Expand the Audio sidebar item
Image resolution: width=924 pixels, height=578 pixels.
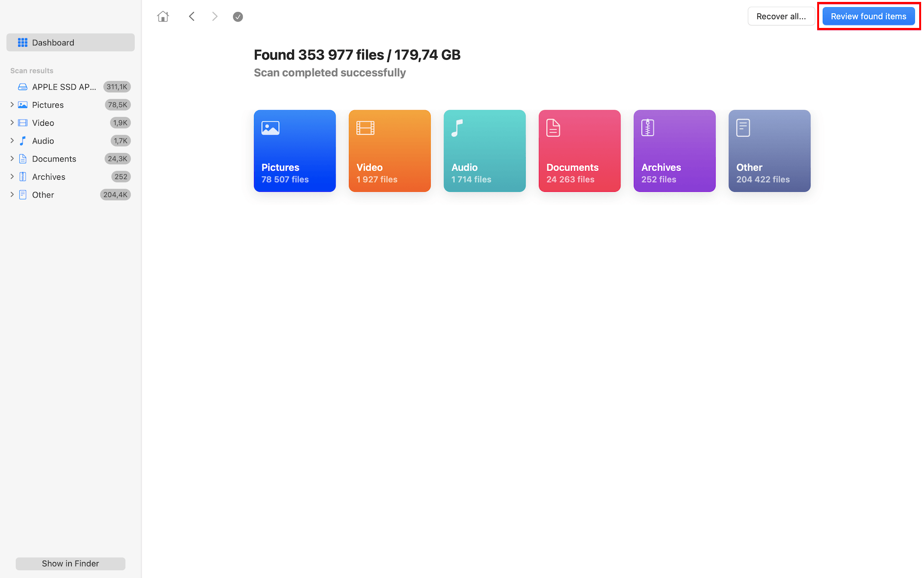[11, 141]
